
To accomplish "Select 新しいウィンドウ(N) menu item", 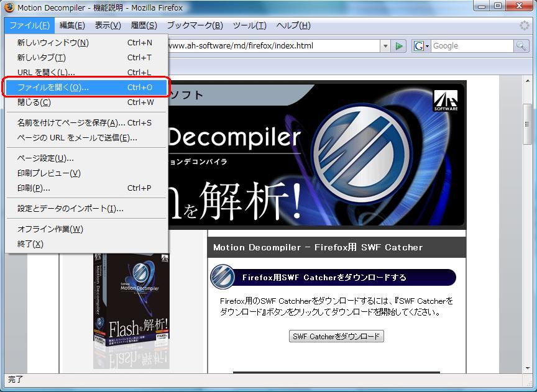I will click(86, 43).
